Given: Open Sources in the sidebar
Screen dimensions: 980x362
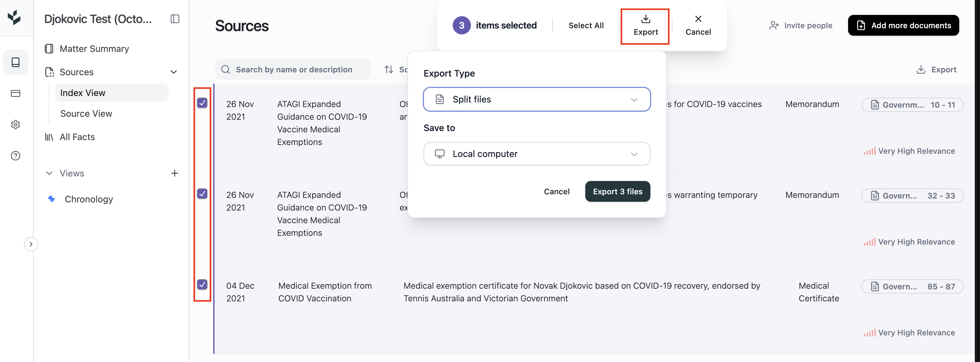Looking at the screenshot, I should [x=76, y=72].
